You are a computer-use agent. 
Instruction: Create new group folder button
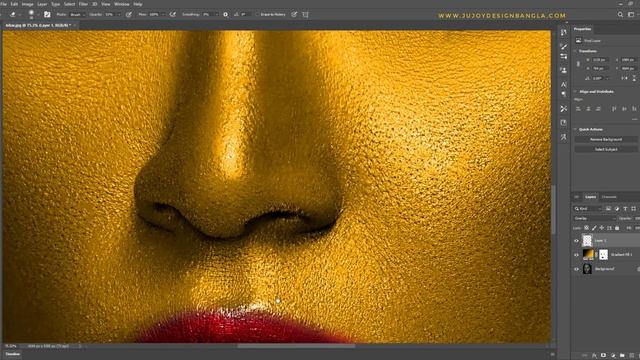pos(622,356)
